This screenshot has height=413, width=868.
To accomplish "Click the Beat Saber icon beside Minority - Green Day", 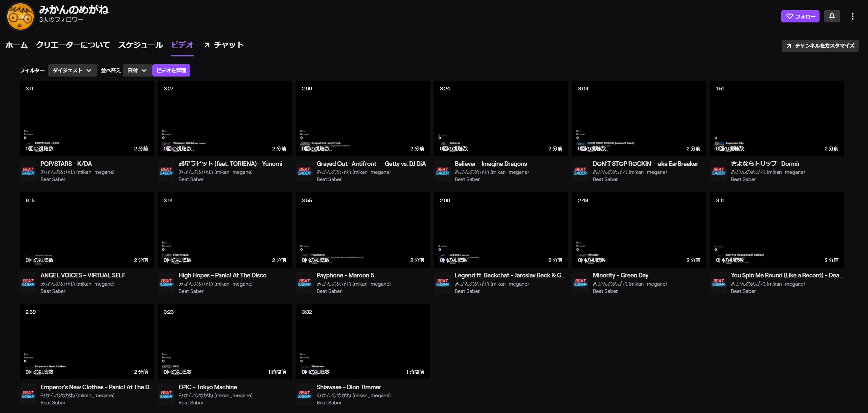I will pyautogui.click(x=580, y=283).
